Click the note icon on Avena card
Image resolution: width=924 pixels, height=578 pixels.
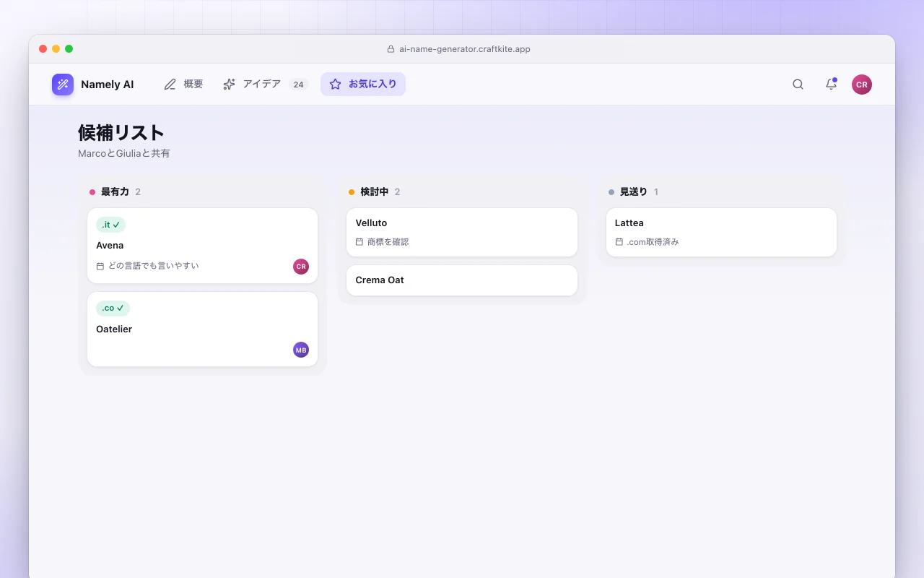(100, 266)
